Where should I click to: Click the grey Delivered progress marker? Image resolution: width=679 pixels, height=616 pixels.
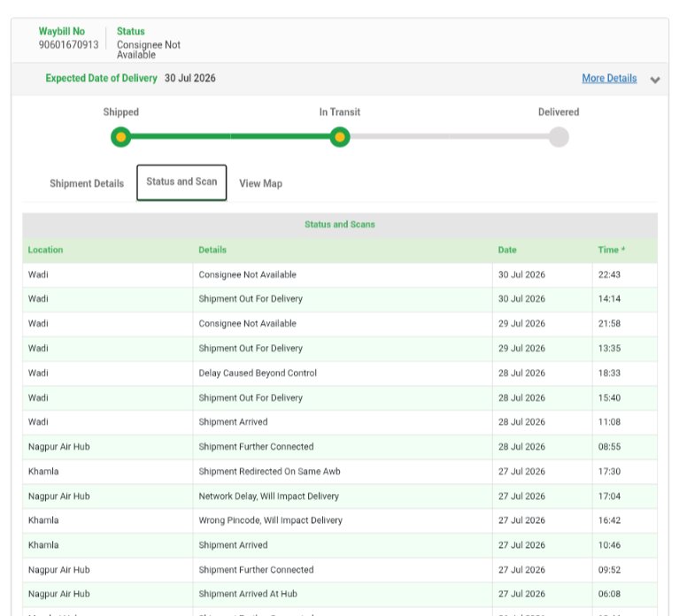559,137
